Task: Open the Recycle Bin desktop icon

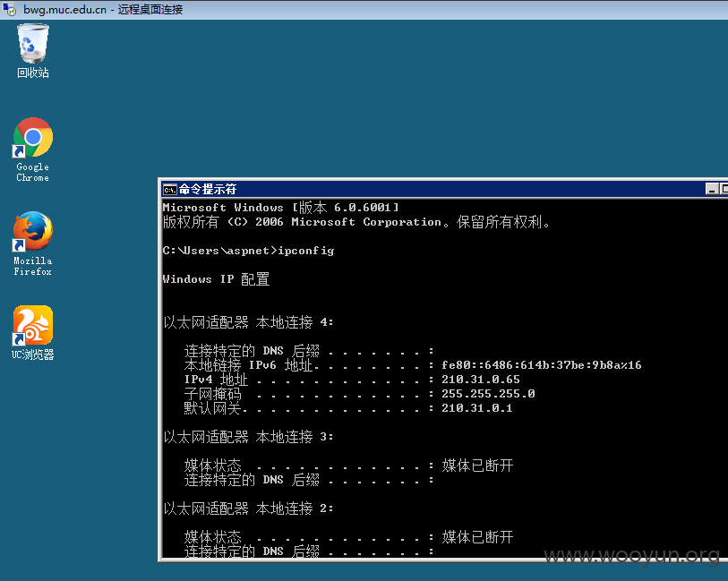Action: coord(33,44)
